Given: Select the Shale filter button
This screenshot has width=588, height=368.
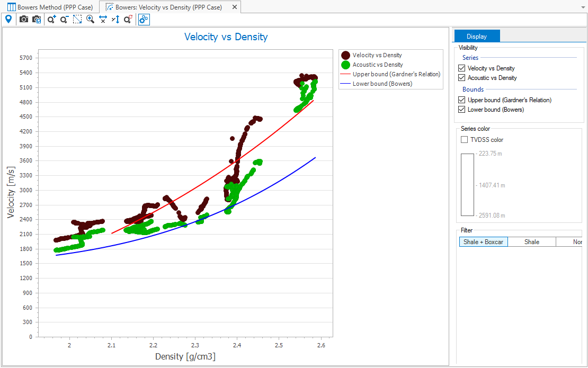Looking at the screenshot, I should pyautogui.click(x=531, y=242).
